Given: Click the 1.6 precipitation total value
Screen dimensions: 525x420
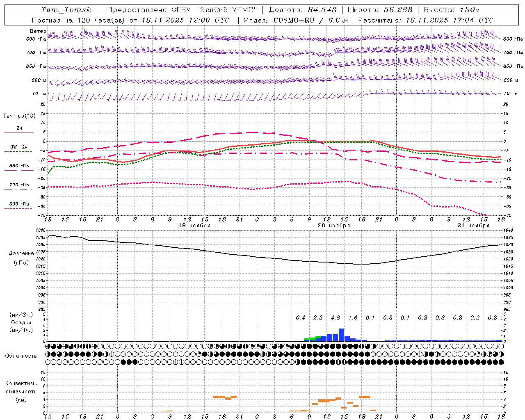Looking at the screenshot, I should point(353,317).
